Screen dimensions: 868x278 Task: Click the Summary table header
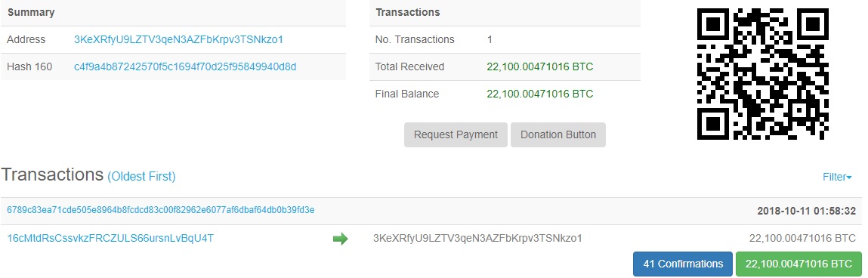tap(31, 12)
